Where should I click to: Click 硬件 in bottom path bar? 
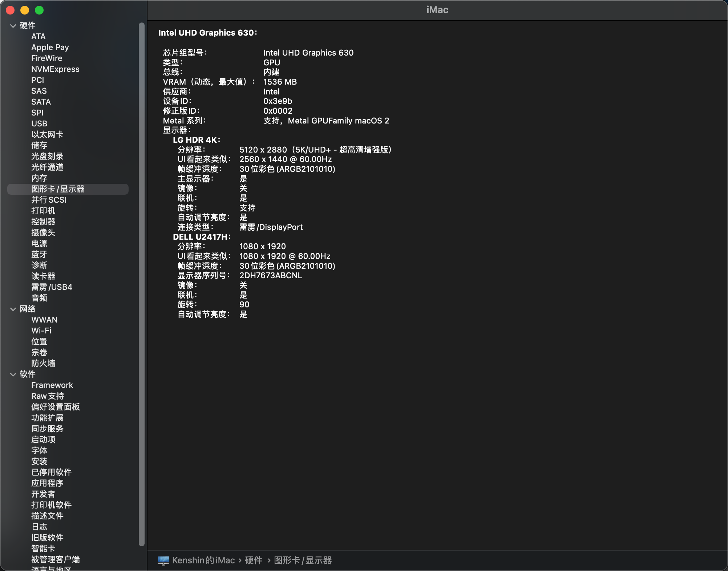(x=254, y=560)
